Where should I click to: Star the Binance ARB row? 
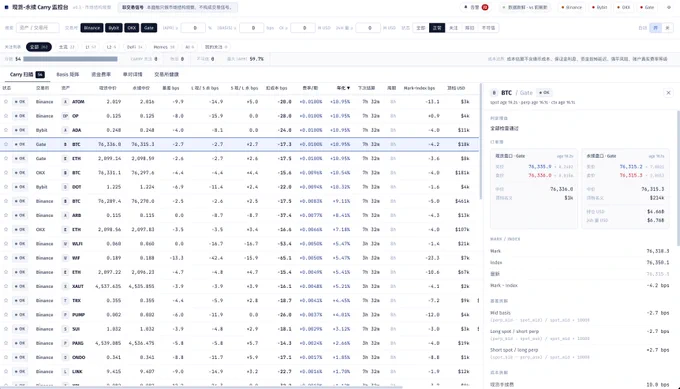(6, 216)
